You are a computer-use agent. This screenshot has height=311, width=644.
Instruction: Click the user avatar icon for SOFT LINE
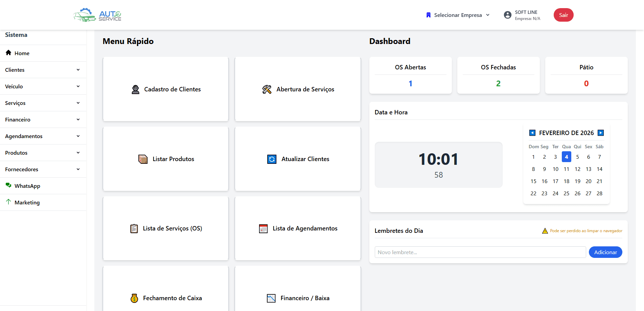pyautogui.click(x=507, y=15)
